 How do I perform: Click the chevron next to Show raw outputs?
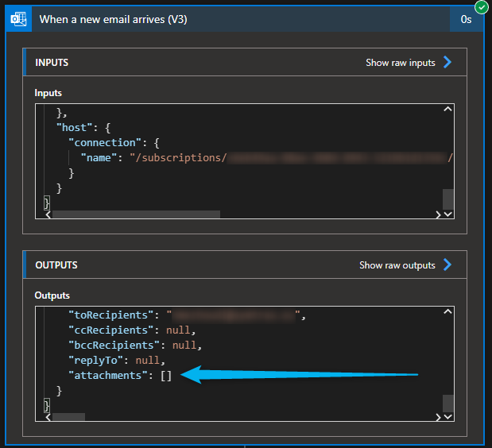coord(447,265)
